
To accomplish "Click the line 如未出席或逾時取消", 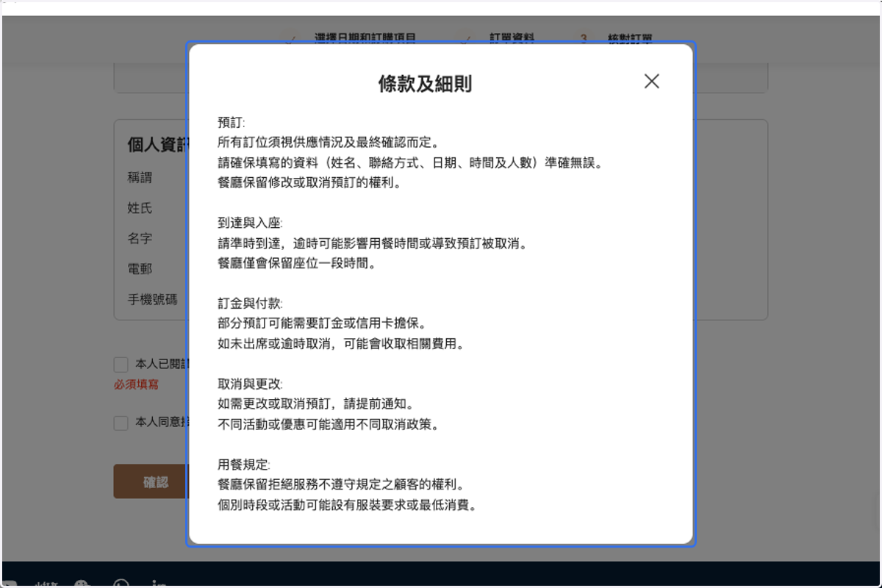I will click(341, 344).
